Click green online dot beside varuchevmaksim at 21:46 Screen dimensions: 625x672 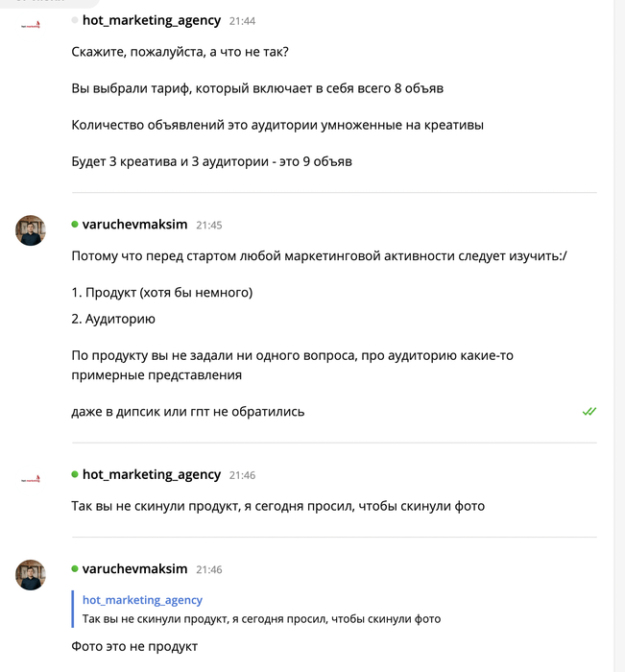(75, 569)
